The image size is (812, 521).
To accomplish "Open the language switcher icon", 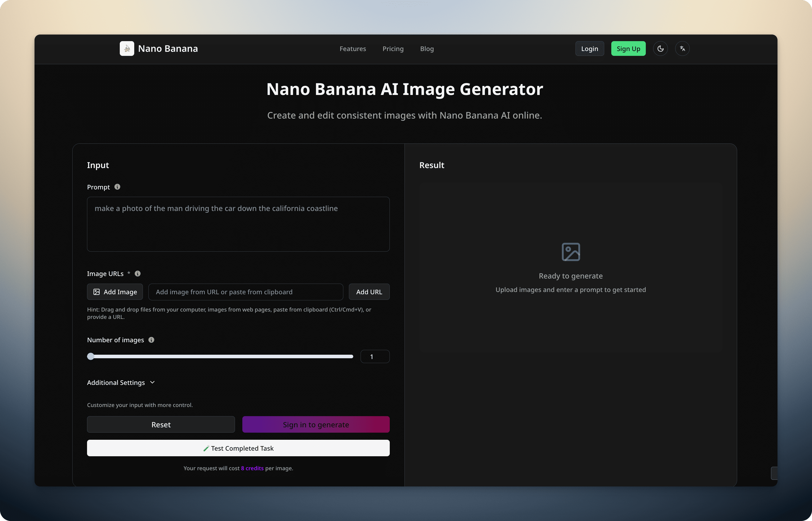I will [x=682, y=48].
